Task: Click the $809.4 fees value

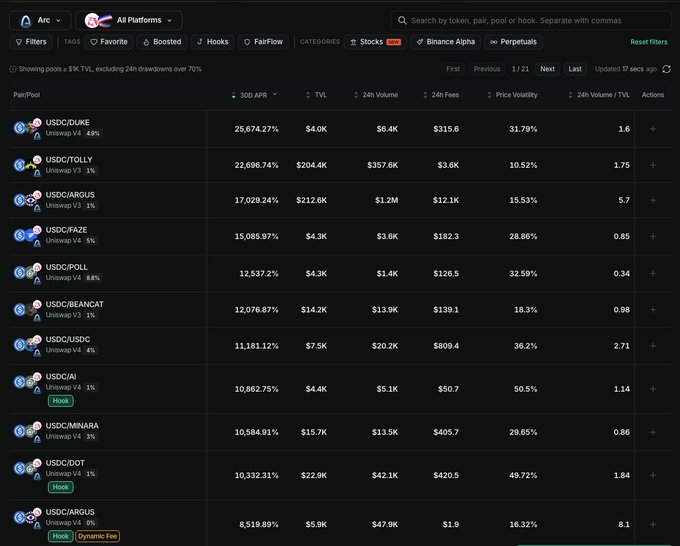Action: pos(446,346)
